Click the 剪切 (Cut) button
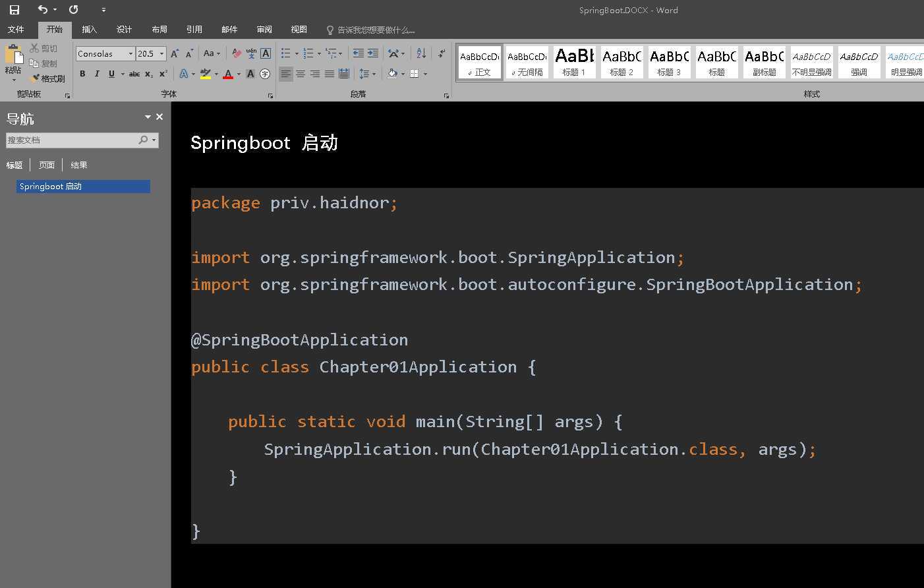The width and height of the screenshot is (924, 588). pos(44,48)
